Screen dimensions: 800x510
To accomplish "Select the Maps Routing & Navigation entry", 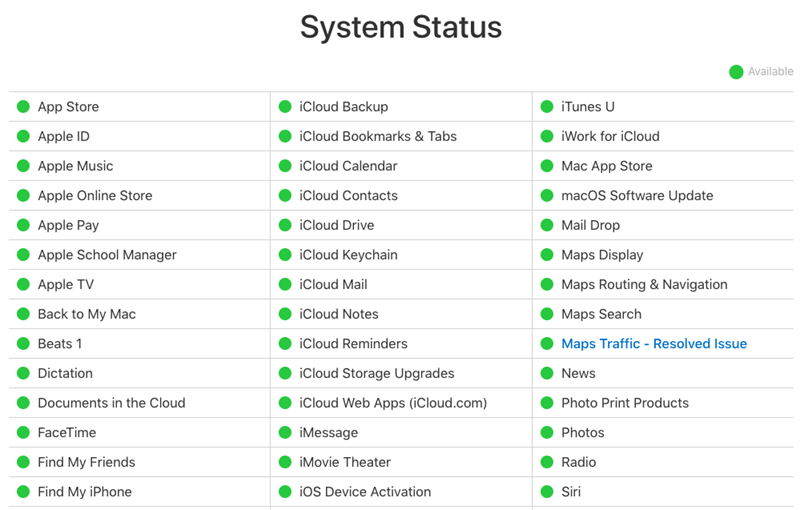I will click(x=644, y=285).
